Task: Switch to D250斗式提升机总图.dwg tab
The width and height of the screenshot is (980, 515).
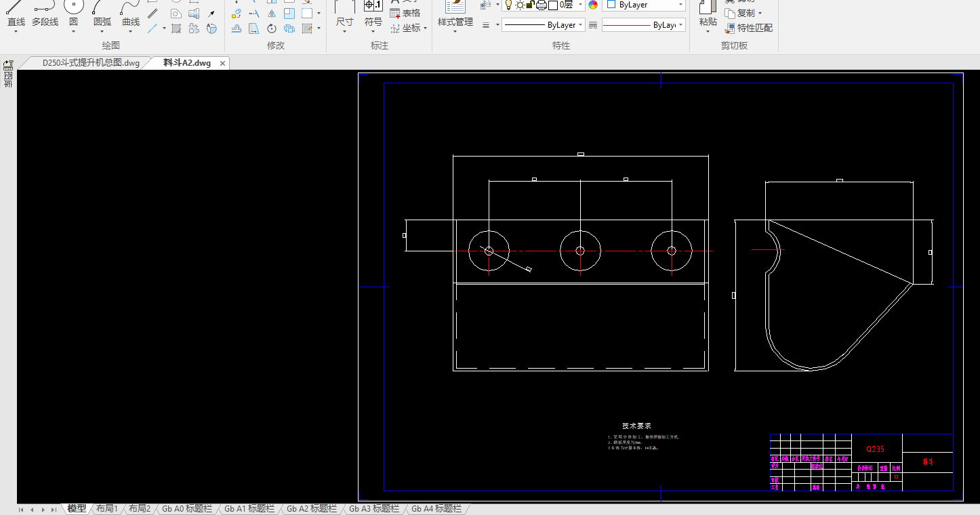Action: pos(91,63)
